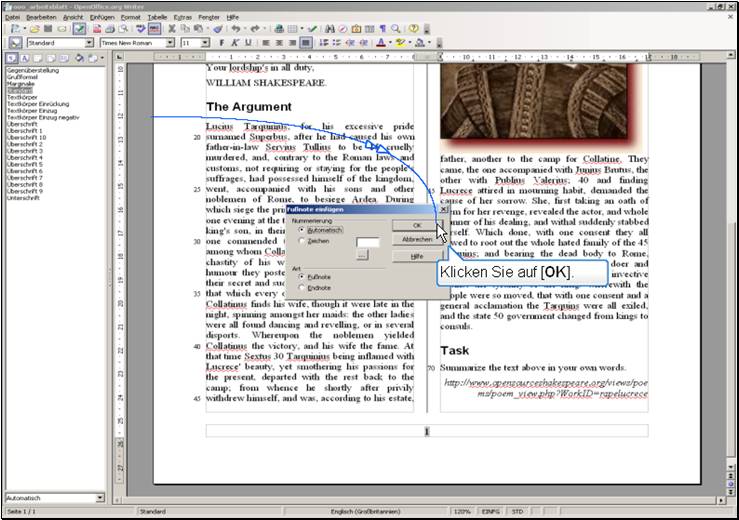Select the Endnote radio button
The height and width of the screenshot is (520, 739).
(x=302, y=288)
